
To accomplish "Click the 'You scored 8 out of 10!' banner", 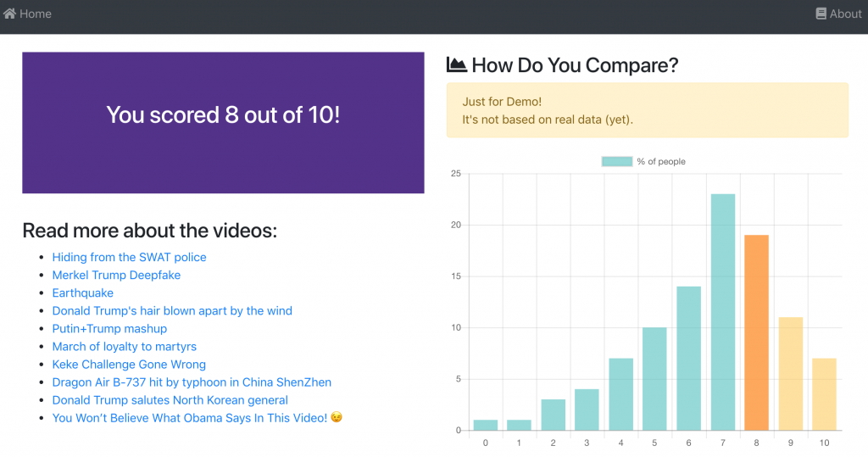I will 223,122.
